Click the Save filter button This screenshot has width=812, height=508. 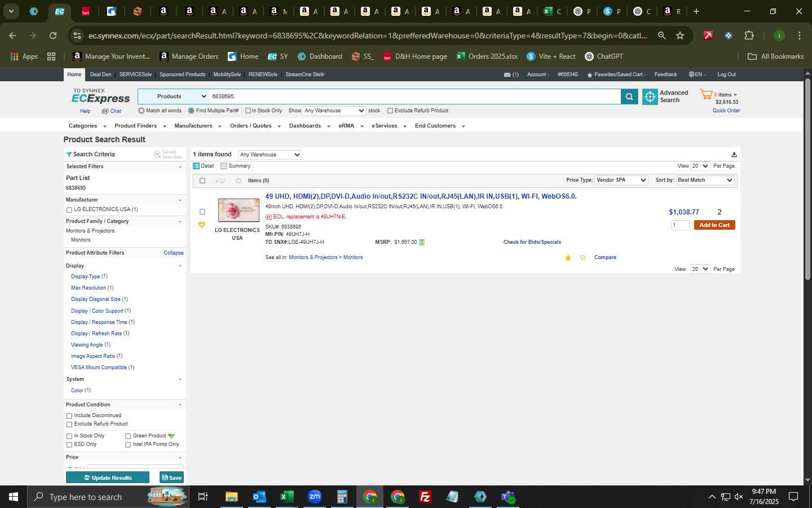pyautogui.click(x=171, y=478)
